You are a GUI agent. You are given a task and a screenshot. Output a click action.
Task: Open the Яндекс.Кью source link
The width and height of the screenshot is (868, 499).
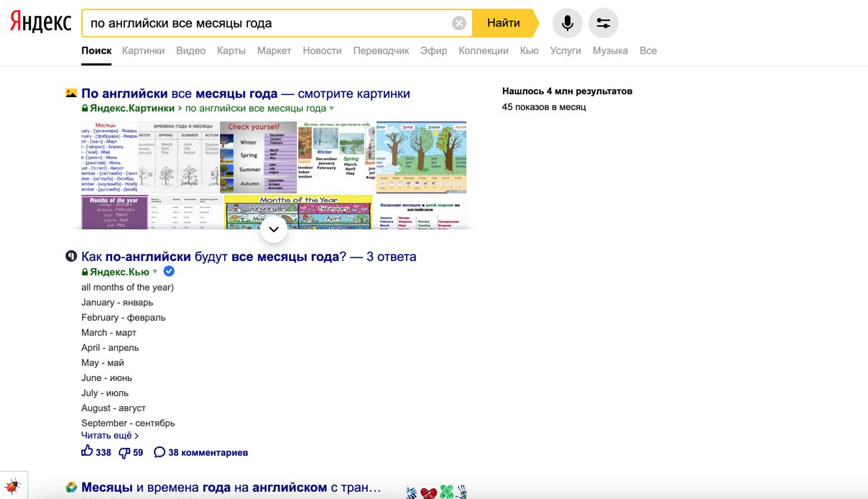(x=119, y=272)
